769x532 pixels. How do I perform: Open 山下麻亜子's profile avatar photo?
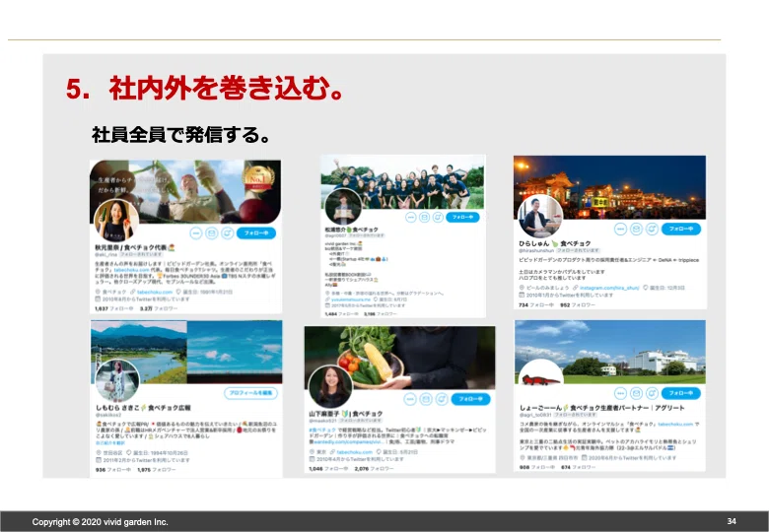330,387
